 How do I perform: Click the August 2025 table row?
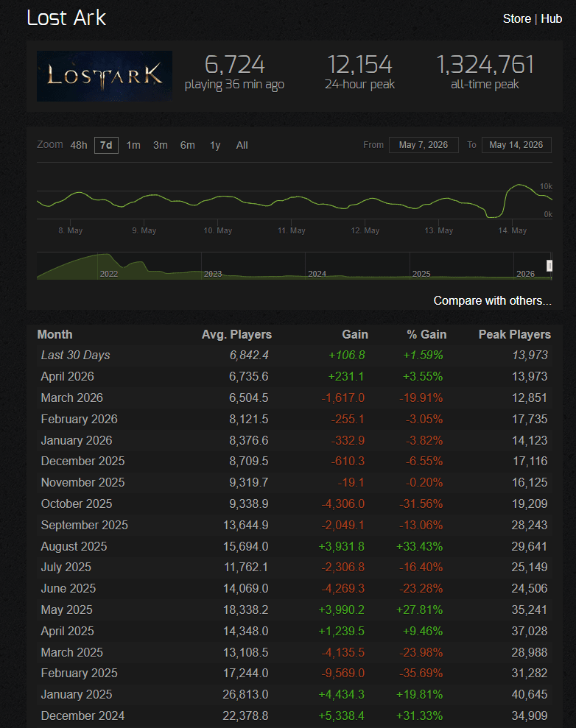click(294, 546)
